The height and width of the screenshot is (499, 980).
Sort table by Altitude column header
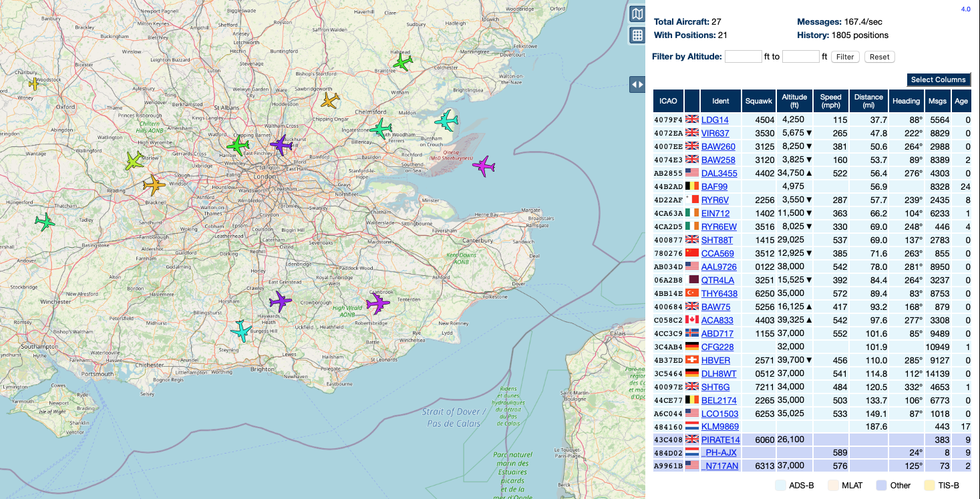click(x=795, y=101)
